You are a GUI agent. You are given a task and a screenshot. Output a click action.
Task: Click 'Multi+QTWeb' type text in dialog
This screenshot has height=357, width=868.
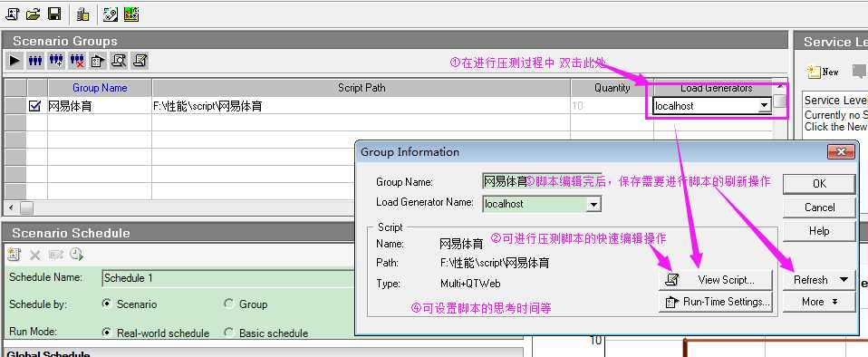point(470,284)
